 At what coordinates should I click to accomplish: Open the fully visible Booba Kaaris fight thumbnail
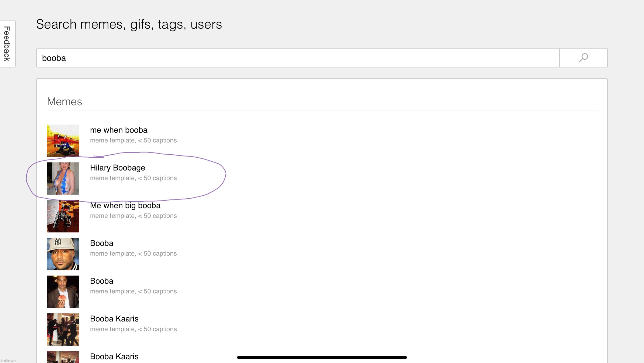tap(63, 330)
